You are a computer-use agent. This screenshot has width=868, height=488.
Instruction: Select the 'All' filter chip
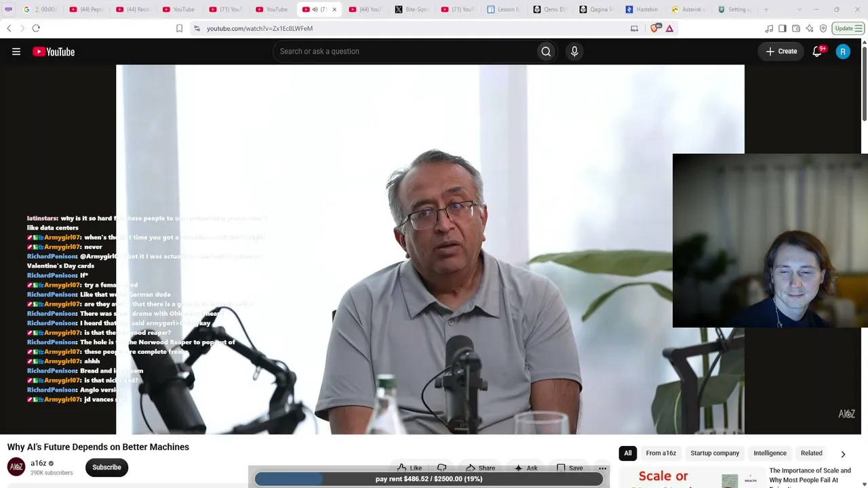[x=628, y=453]
